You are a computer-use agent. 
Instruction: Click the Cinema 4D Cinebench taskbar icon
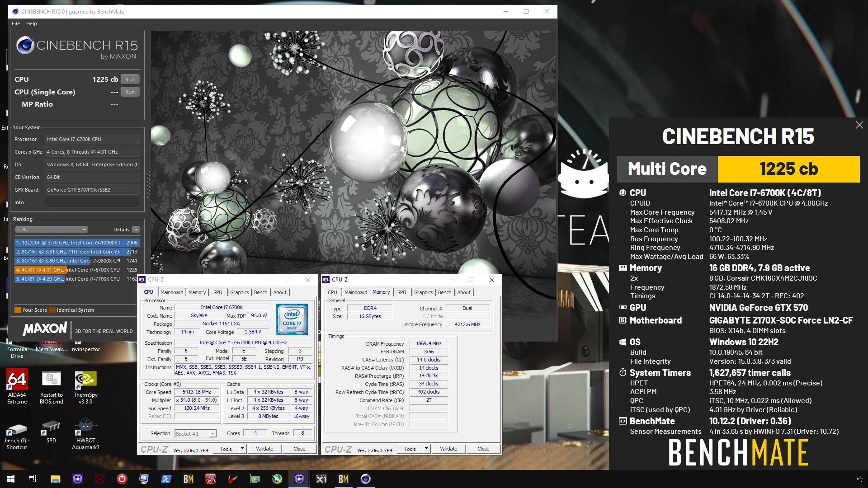pos(365,479)
